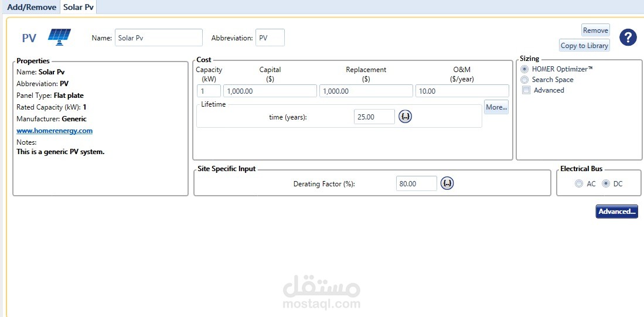
Task: Select the Search Space sizing option
Action: point(525,80)
